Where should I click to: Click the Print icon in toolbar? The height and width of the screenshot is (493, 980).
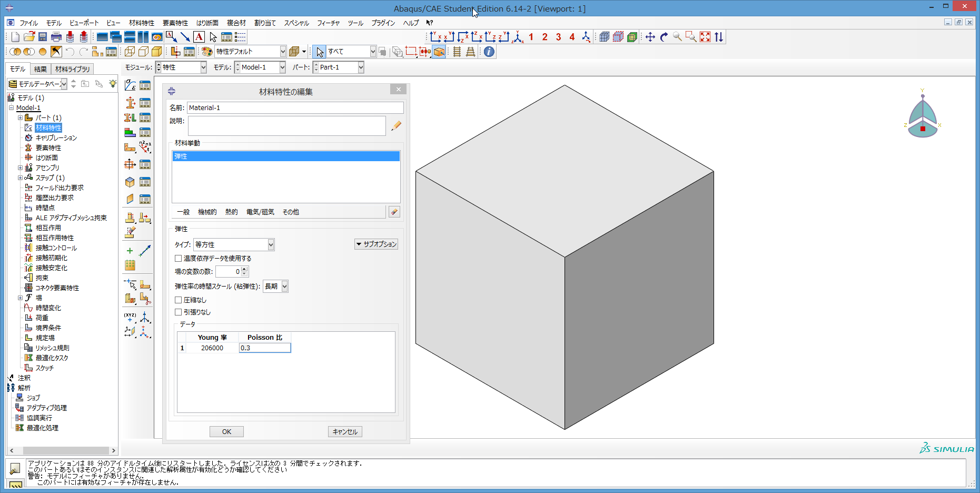pos(56,37)
